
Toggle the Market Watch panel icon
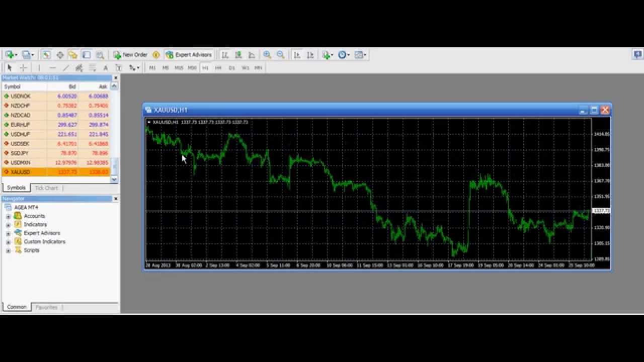point(46,55)
